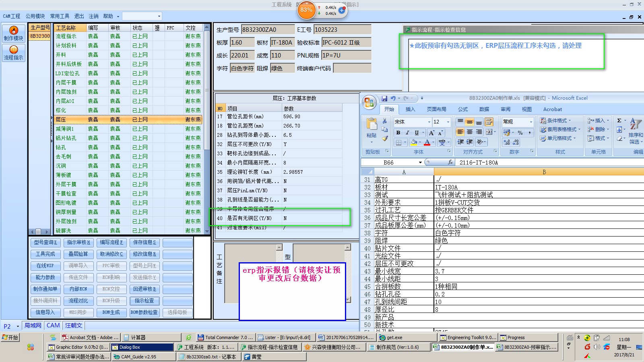Click the Windows 开始 start button

click(x=10, y=337)
